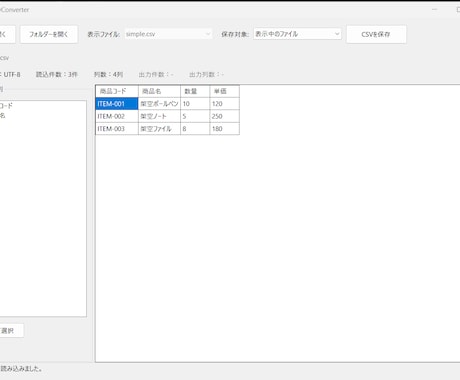Click price cell 250
The image size is (460, 380).
pos(224,116)
